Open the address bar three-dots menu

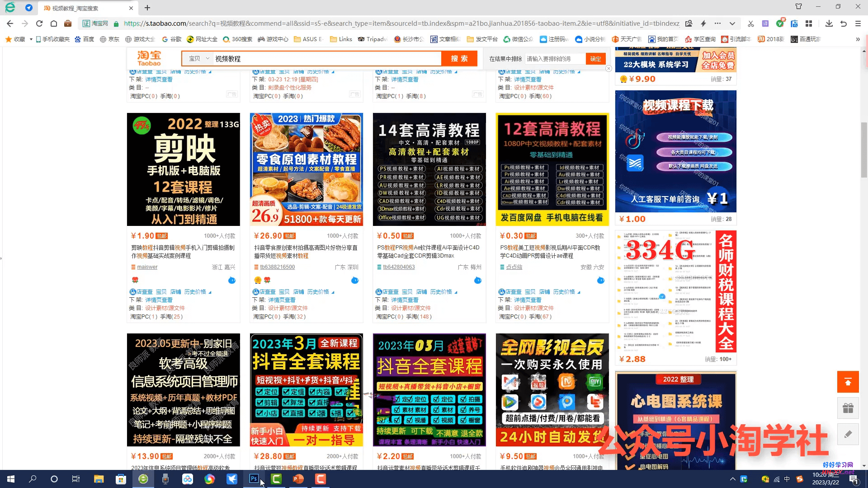coord(718,23)
